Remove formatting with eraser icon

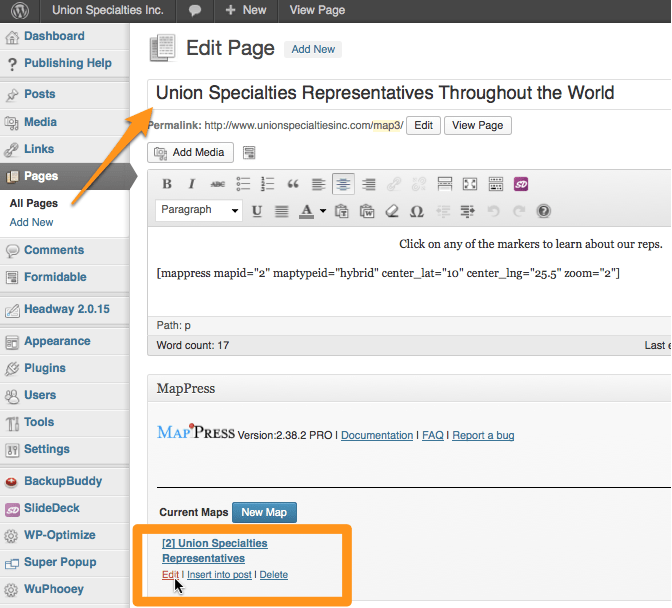tap(392, 211)
